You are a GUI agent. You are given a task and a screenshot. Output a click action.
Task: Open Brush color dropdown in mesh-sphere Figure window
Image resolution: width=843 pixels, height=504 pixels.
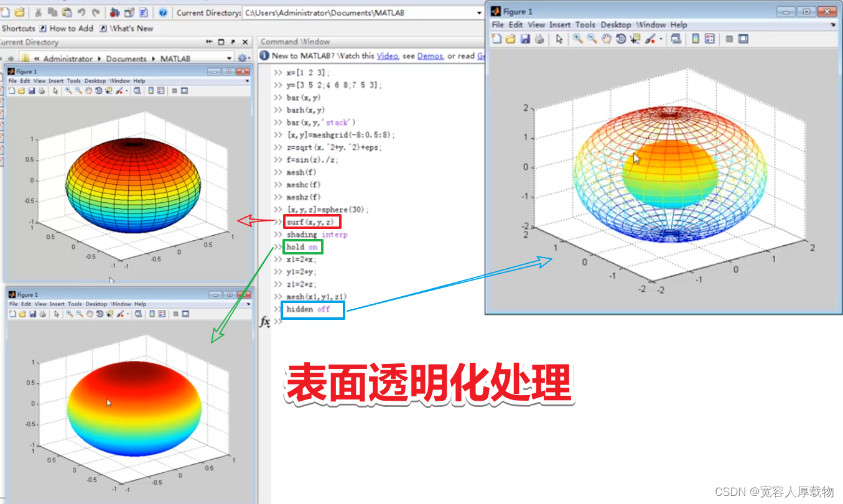[661, 39]
